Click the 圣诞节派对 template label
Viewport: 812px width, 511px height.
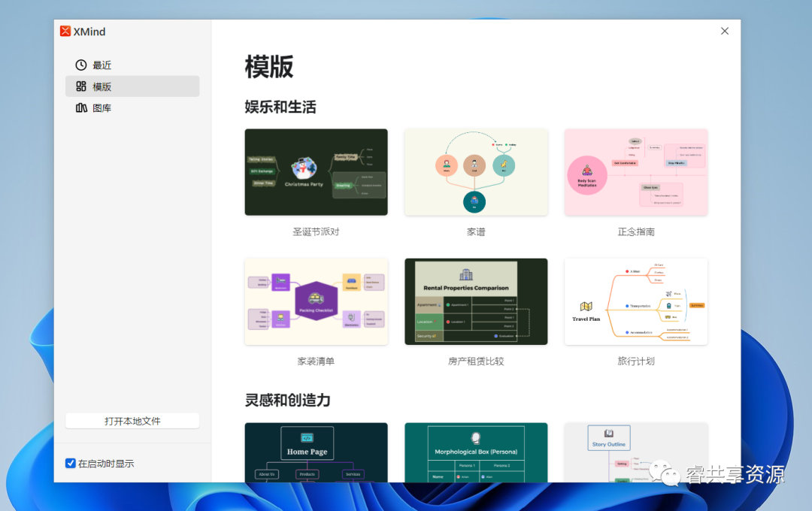[x=316, y=231]
